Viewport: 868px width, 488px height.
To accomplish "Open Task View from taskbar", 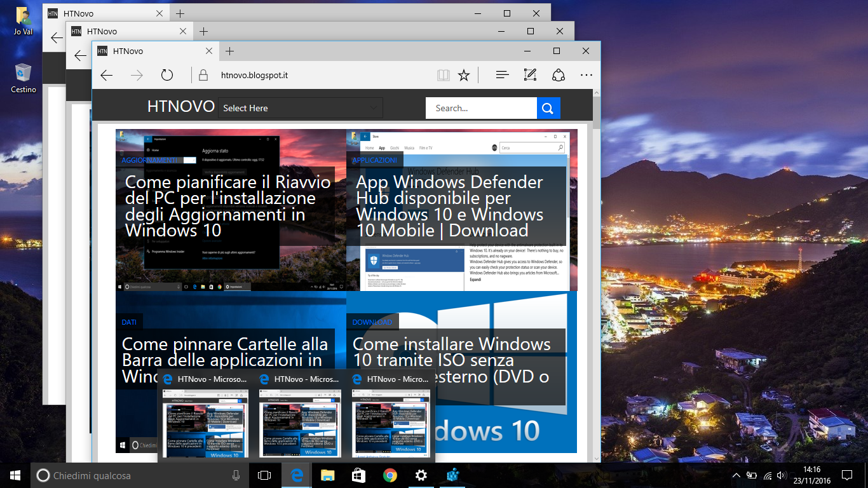I will (x=264, y=475).
